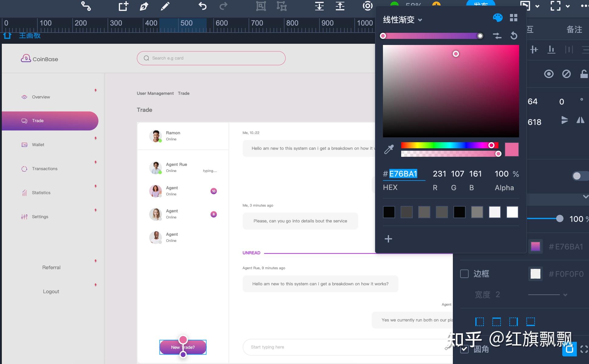Open the color palette icon in picker

pos(498,18)
